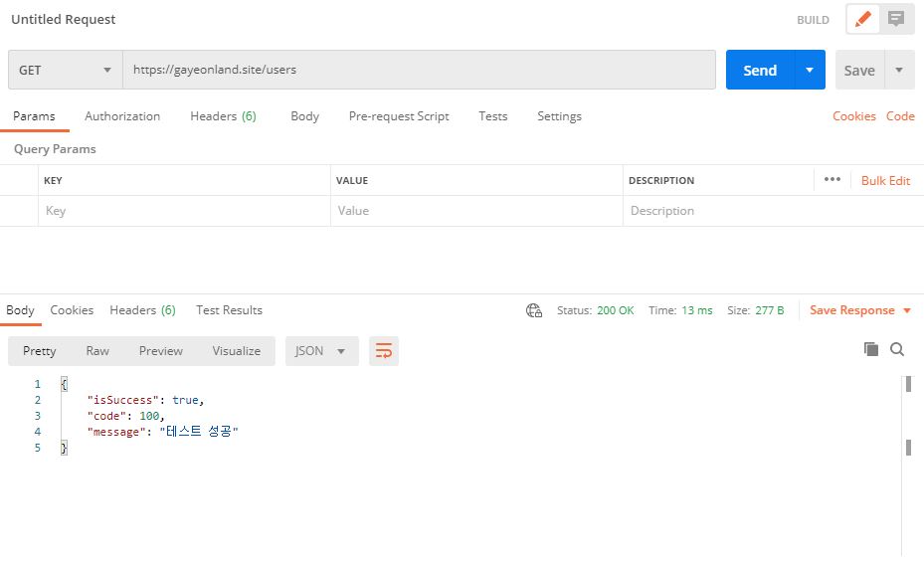This screenshot has width=924, height=562.
Task: Click the wrap lines icon in response toolbar
Action: point(383,351)
